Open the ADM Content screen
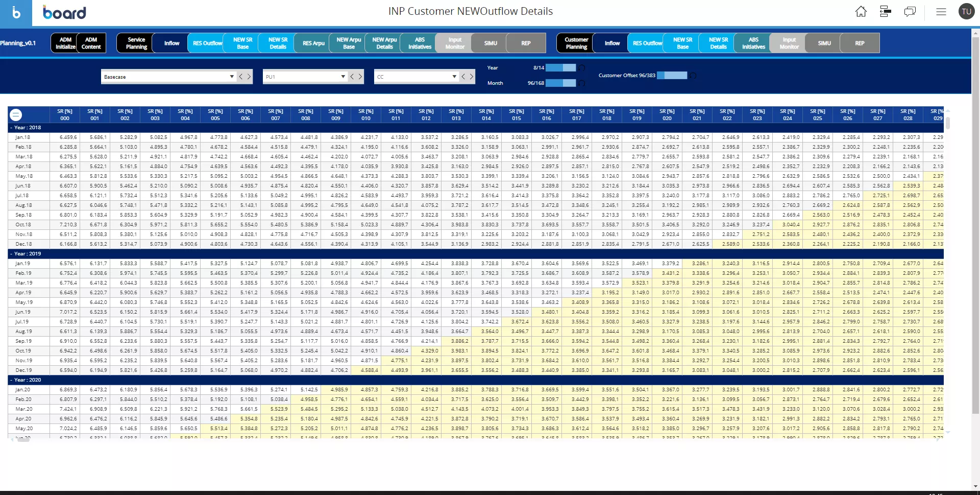980x495 pixels. 91,43
